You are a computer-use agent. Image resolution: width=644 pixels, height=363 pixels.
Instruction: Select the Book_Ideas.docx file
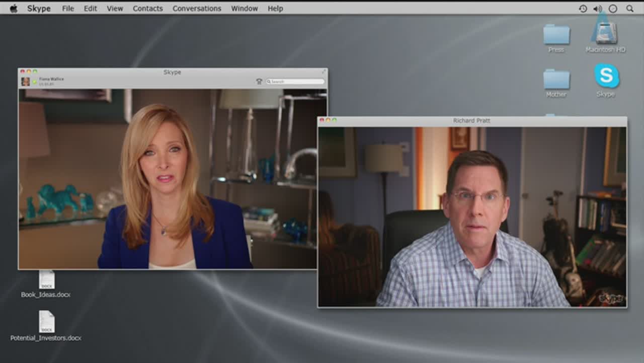pos(46,280)
